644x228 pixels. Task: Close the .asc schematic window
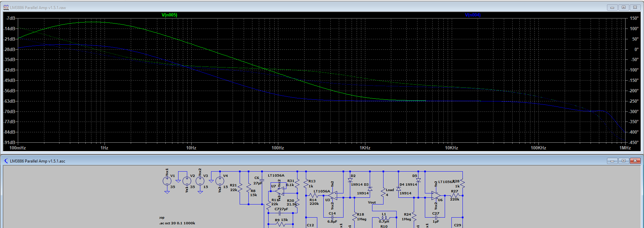pos(635,161)
